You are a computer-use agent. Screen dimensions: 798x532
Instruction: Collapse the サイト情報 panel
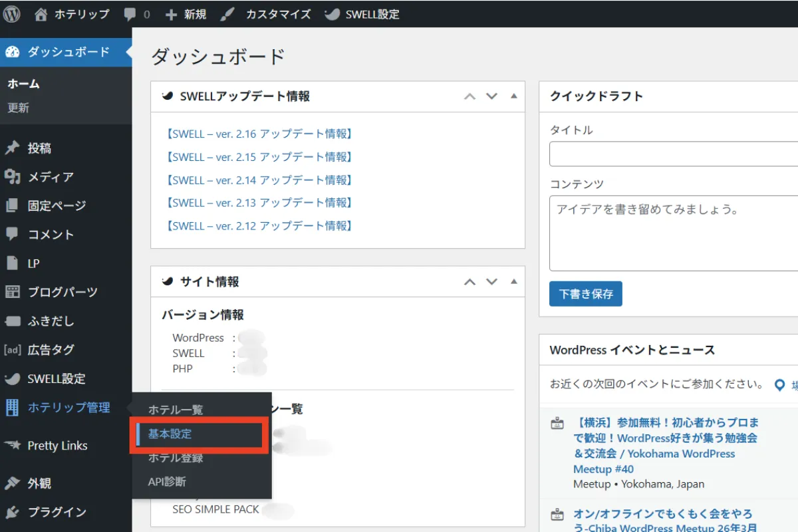(x=513, y=282)
